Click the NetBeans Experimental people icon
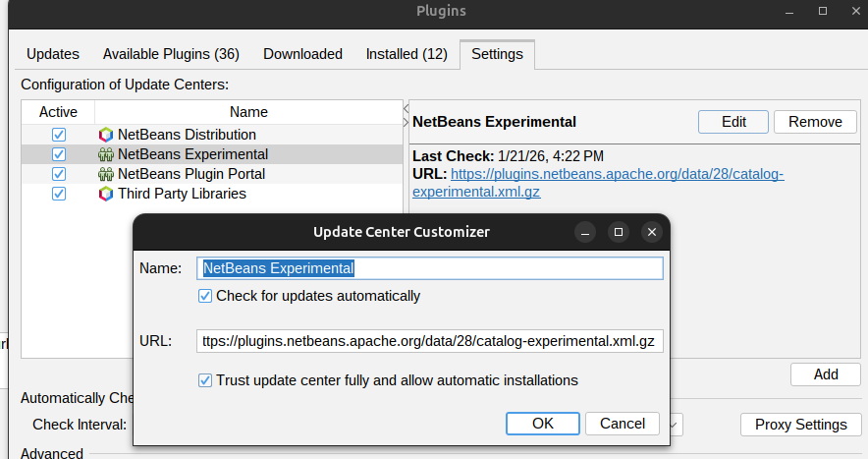Screen dimensions: 868x459 click(x=106, y=154)
